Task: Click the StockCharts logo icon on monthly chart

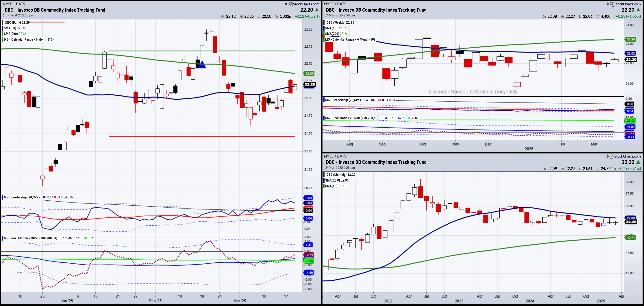Action: pyautogui.click(x=612, y=156)
